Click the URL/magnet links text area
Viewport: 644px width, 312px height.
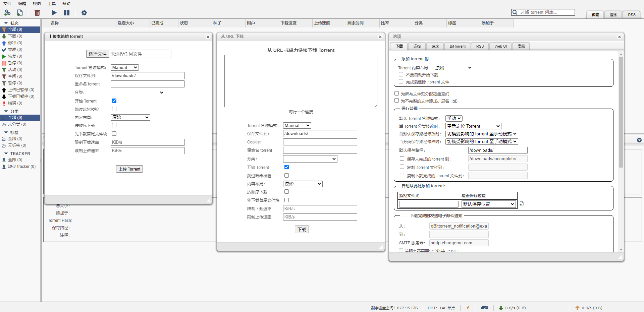pyautogui.click(x=301, y=81)
